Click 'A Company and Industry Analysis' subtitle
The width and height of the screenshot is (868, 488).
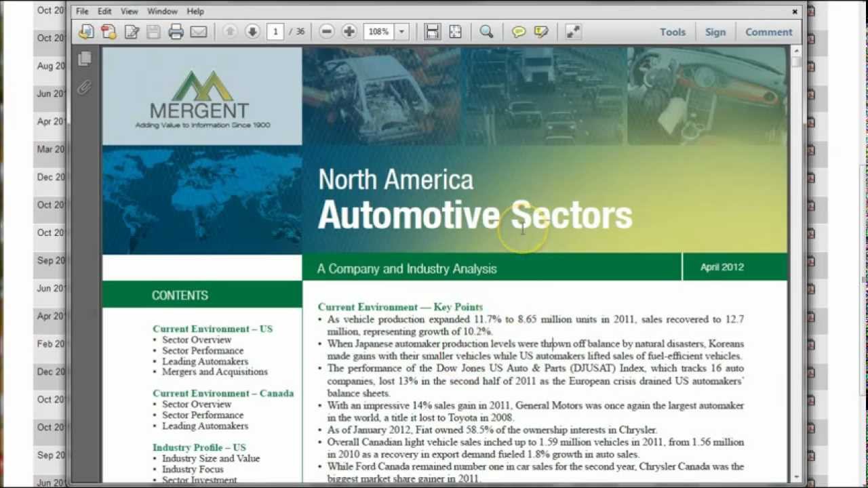[407, 269]
